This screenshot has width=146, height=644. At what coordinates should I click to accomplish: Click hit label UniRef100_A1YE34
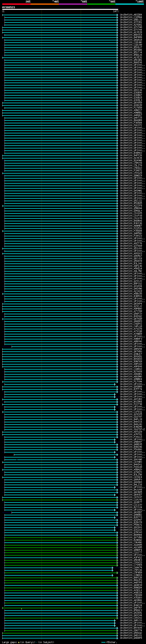click(x=131, y=158)
